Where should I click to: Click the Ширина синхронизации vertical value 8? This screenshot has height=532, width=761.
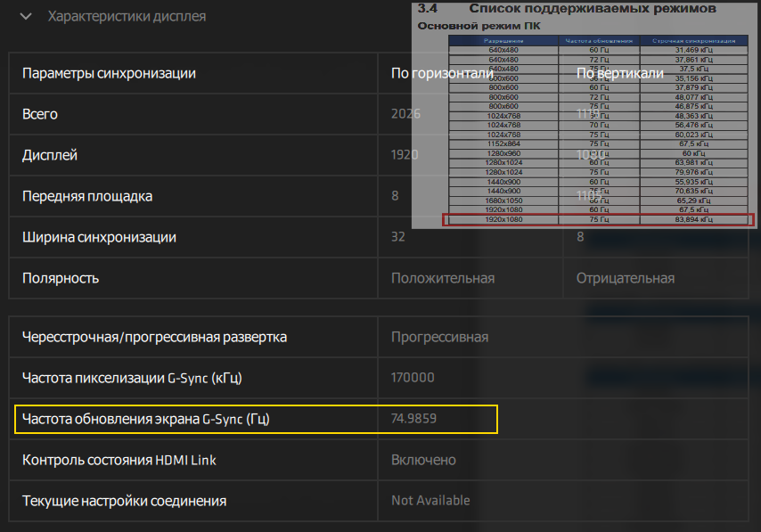(x=580, y=236)
